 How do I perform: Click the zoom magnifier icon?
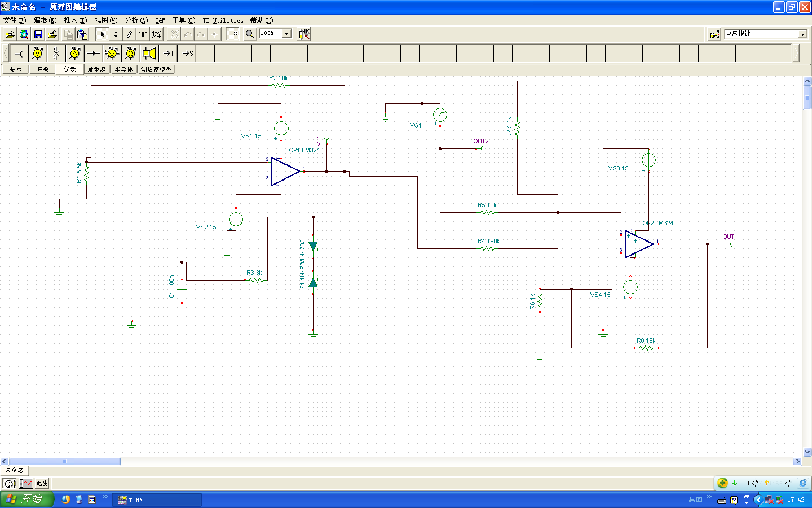[x=250, y=34]
